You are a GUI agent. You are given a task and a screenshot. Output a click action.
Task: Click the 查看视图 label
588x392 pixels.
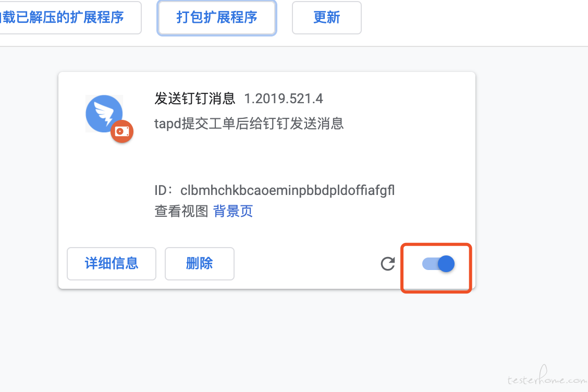[x=181, y=211]
